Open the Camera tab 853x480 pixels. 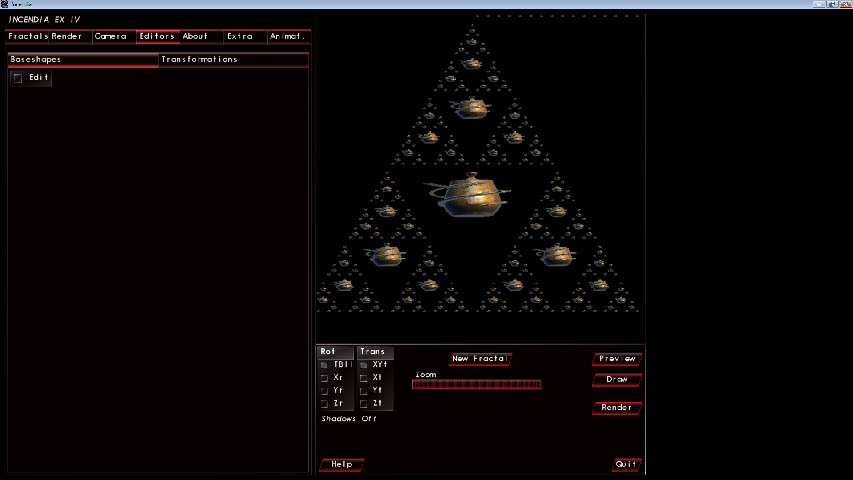pyautogui.click(x=114, y=36)
